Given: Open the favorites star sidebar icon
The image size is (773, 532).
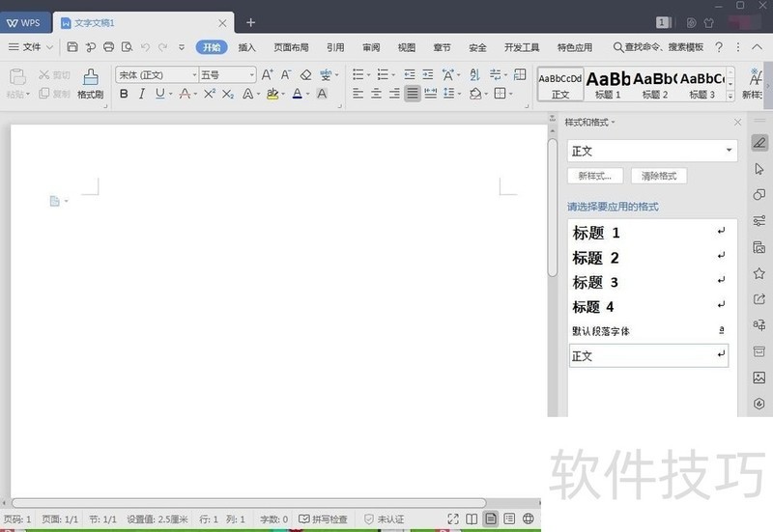Looking at the screenshot, I should click(759, 273).
